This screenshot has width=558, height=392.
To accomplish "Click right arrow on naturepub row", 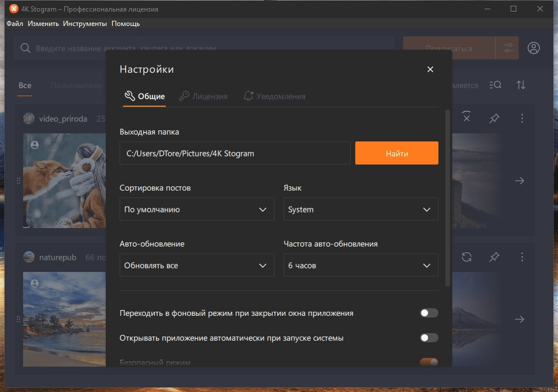I will coord(519,319).
